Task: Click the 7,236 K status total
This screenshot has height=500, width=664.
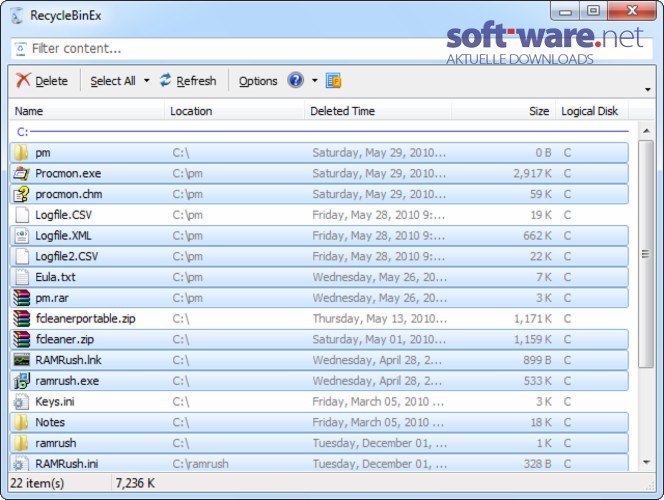Action: (x=136, y=483)
